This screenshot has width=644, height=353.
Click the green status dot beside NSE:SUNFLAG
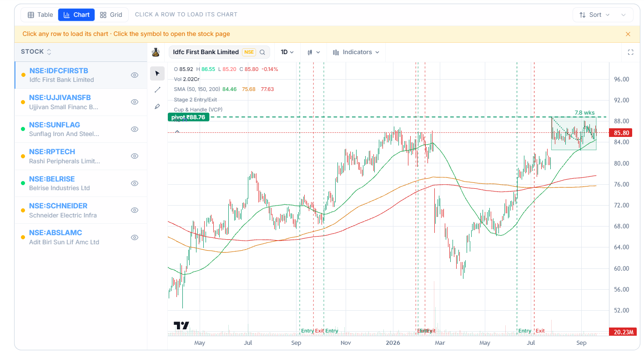(x=23, y=129)
